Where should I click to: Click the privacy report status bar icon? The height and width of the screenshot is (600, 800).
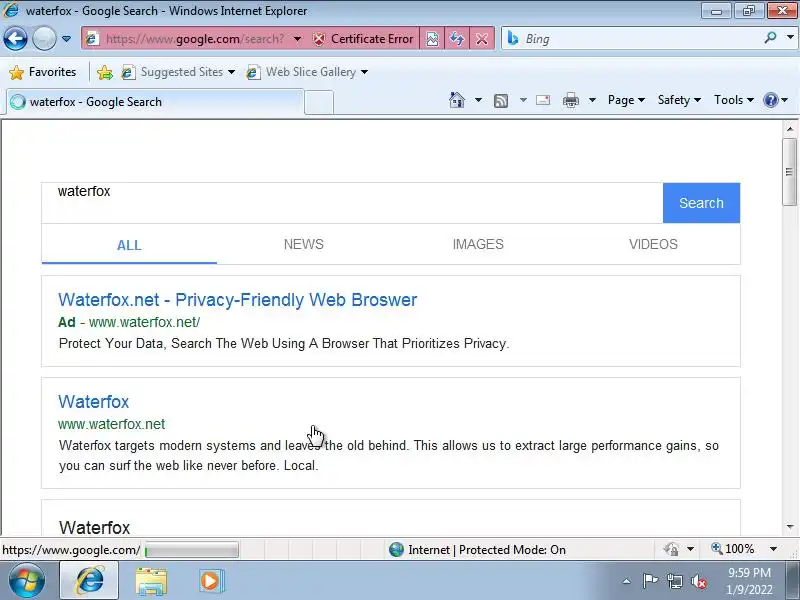671,549
